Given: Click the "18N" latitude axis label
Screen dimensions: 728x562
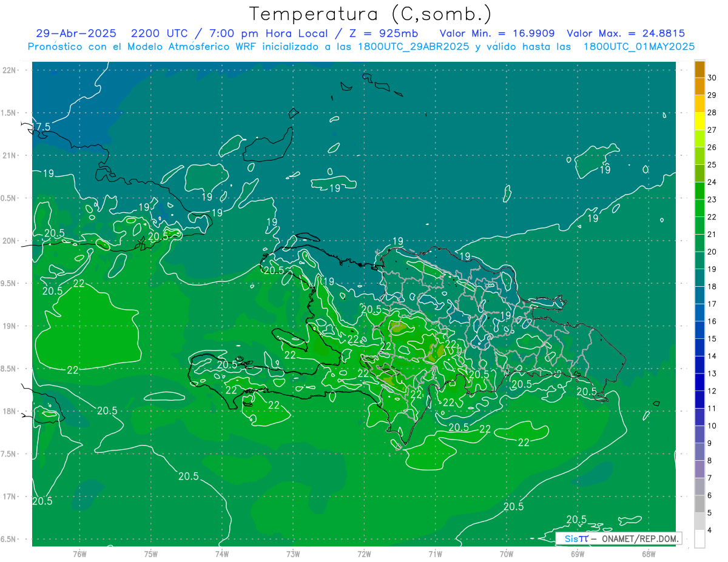Looking at the screenshot, I should point(10,411).
